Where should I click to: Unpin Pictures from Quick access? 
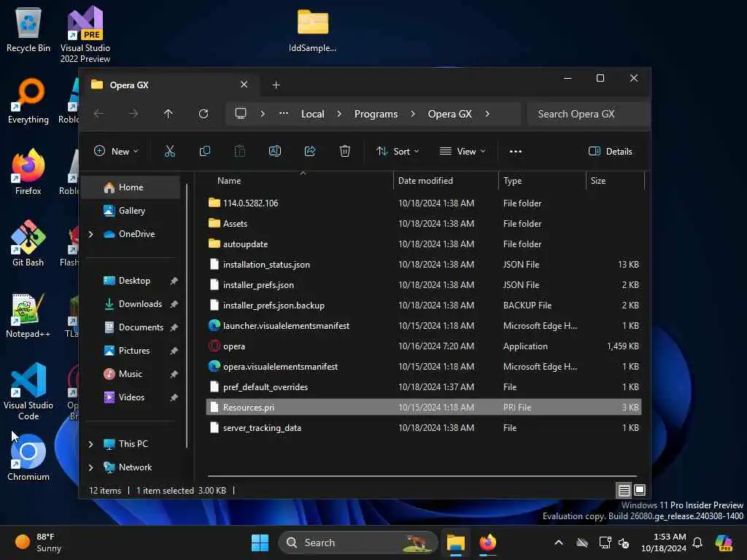(x=174, y=351)
